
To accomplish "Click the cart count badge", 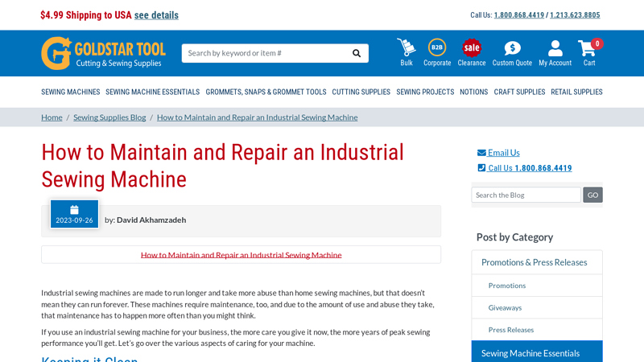I will click(x=597, y=43).
